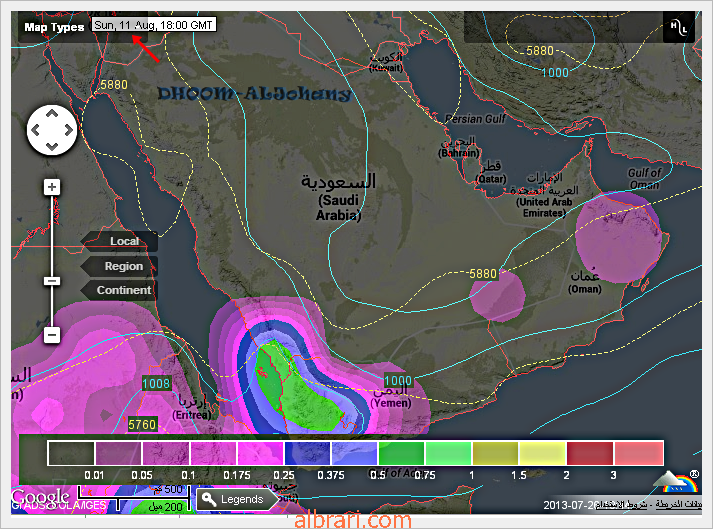713x529 pixels.
Task: Click the 1000 label near Yemen
Action: pyautogui.click(x=398, y=381)
